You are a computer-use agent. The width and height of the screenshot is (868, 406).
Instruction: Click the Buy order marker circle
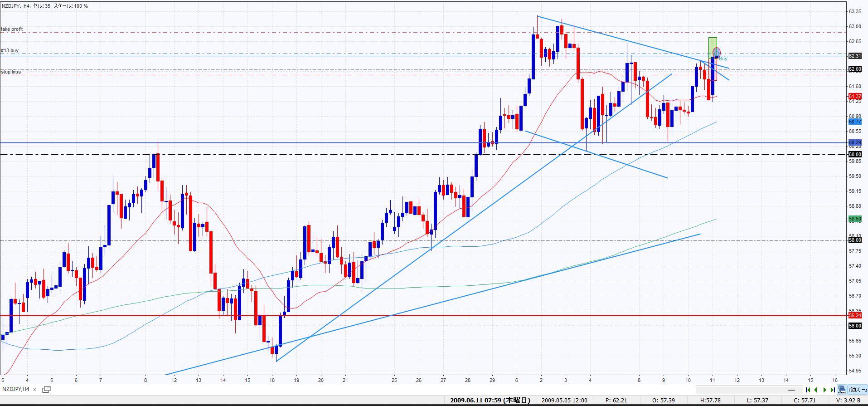[x=716, y=52]
